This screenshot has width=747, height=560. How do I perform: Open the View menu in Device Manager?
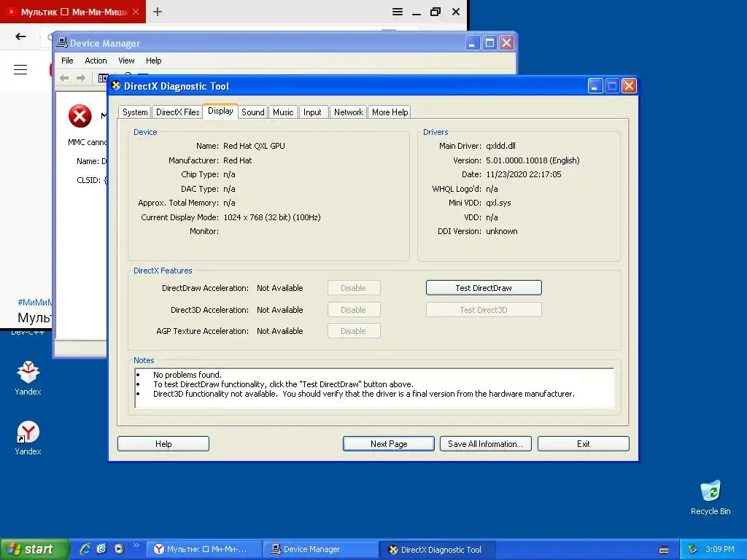126,61
